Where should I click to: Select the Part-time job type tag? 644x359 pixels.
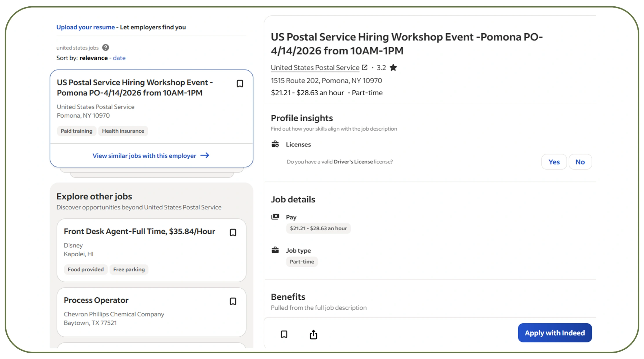tap(302, 262)
